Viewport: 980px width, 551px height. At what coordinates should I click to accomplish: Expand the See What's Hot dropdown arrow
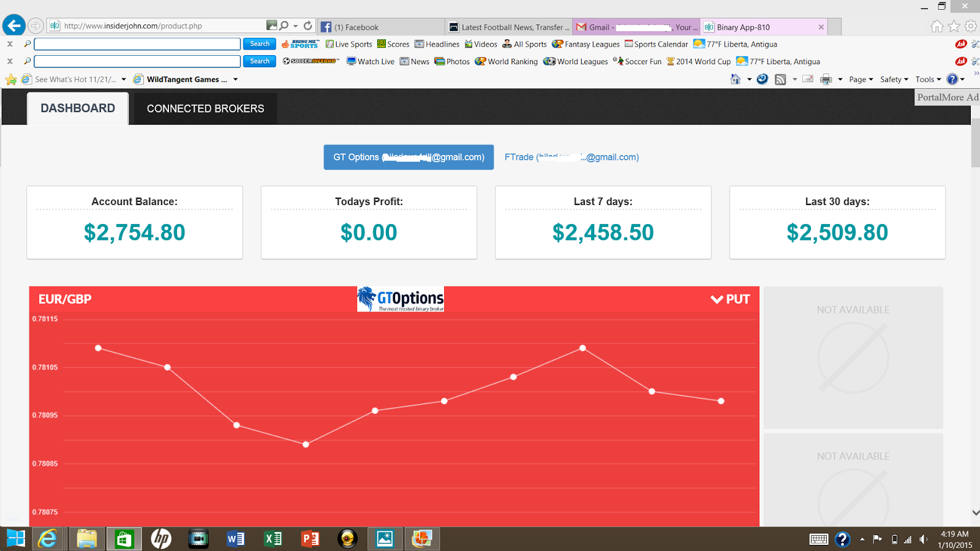124,80
